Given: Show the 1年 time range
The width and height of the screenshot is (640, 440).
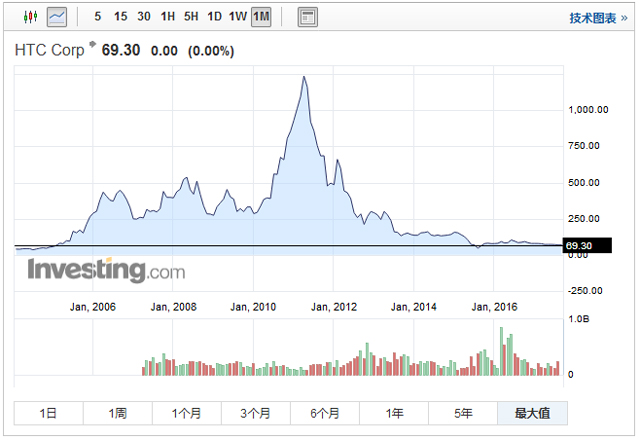Looking at the screenshot, I should (x=394, y=413).
